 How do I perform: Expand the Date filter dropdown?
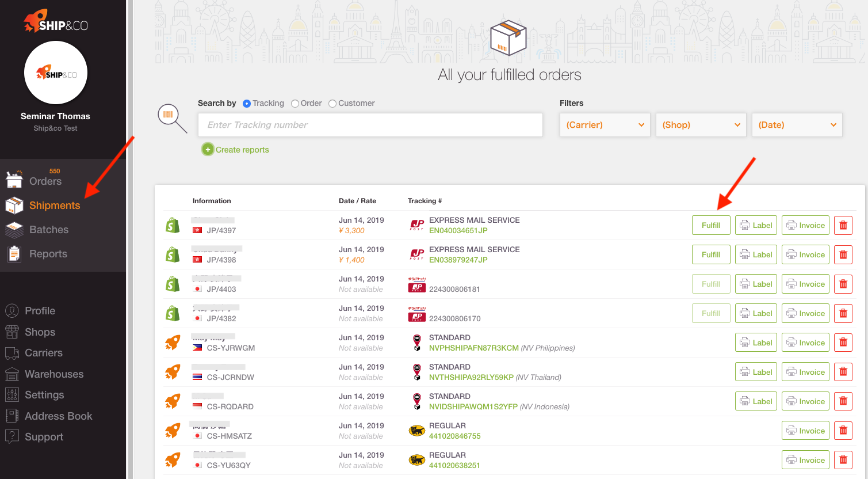tap(797, 125)
